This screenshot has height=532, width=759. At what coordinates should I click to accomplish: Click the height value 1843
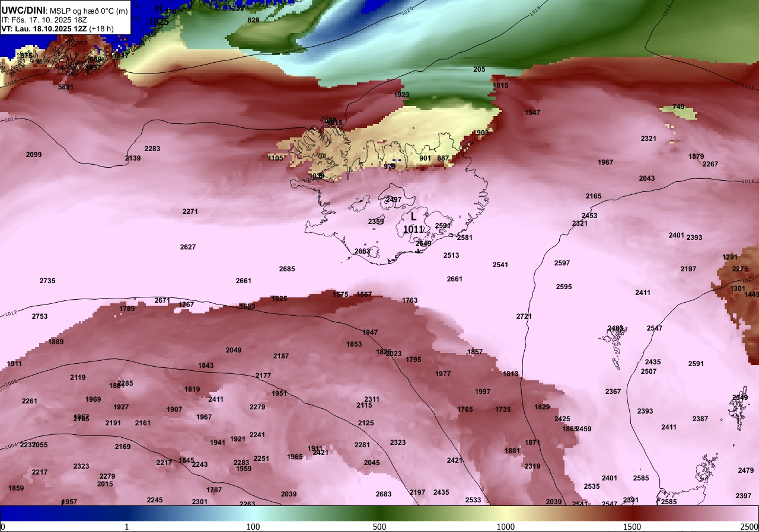pyautogui.click(x=206, y=366)
